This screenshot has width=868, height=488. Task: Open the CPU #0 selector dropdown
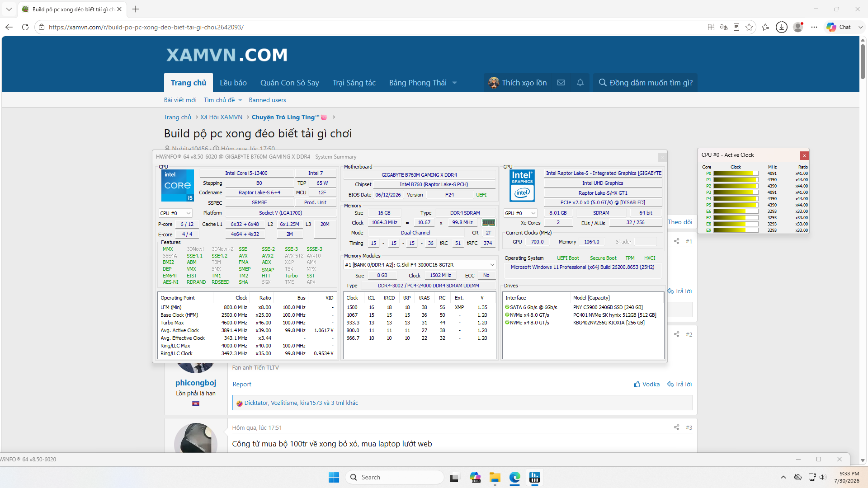(175, 213)
